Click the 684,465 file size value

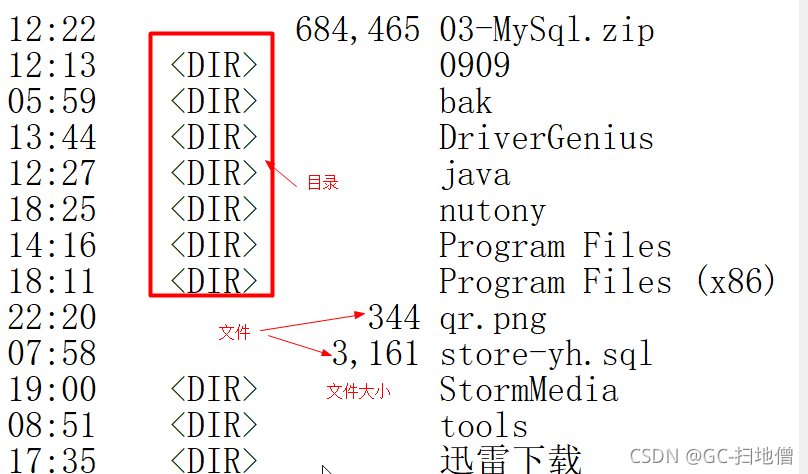click(358, 30)
